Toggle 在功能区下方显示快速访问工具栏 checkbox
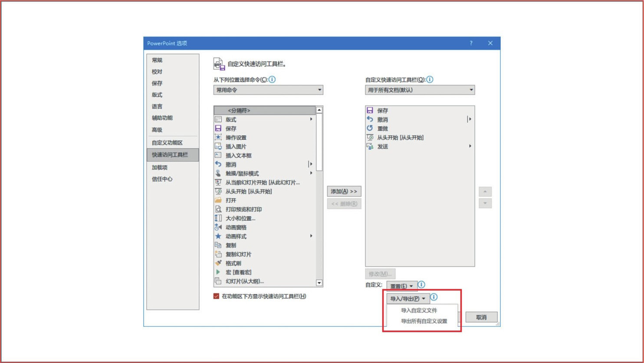Viewport: 644px width, 363px height. tap(216, 296)
